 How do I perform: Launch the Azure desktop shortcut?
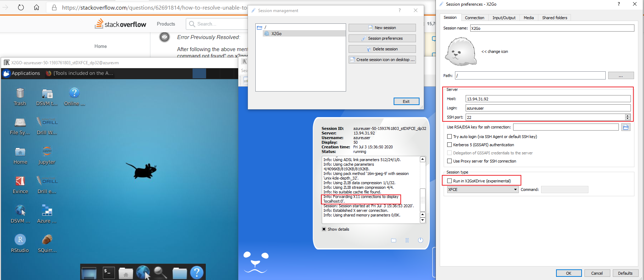click(x=47, y=214)
